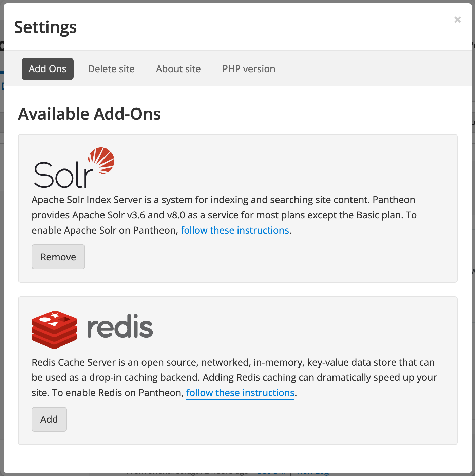Remove the Apache Solr add-on
The height and width of the screenshot is (476, 475).
[x=58, y=257]
